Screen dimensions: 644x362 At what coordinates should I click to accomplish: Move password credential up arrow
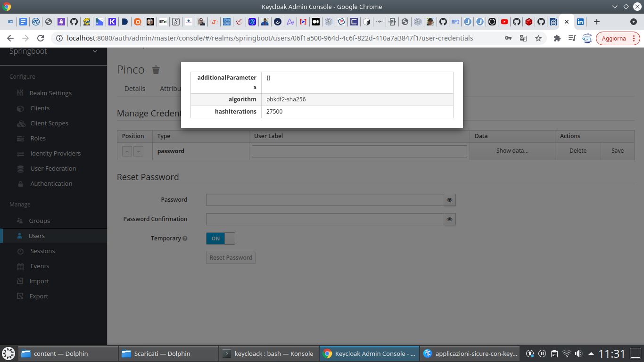[x=127, y=151]
